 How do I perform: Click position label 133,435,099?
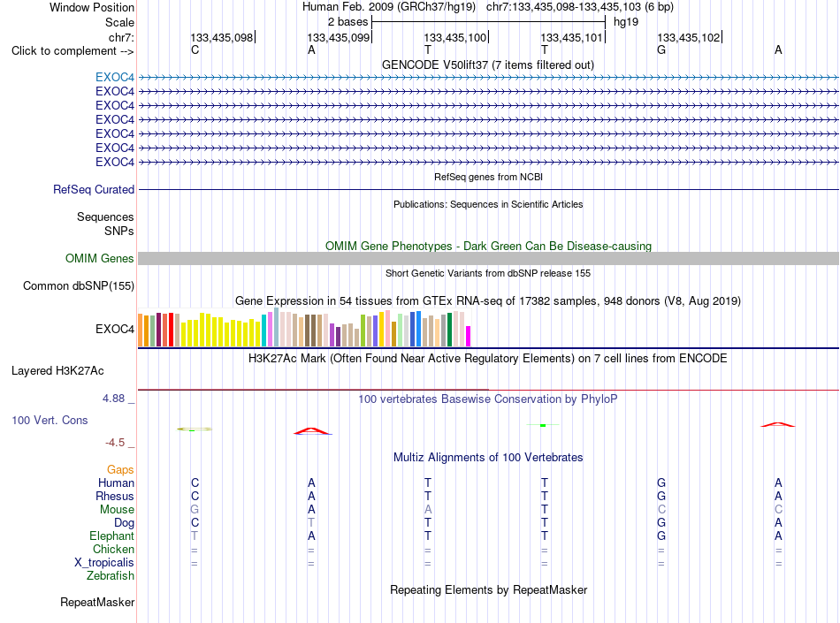(338, 37)
